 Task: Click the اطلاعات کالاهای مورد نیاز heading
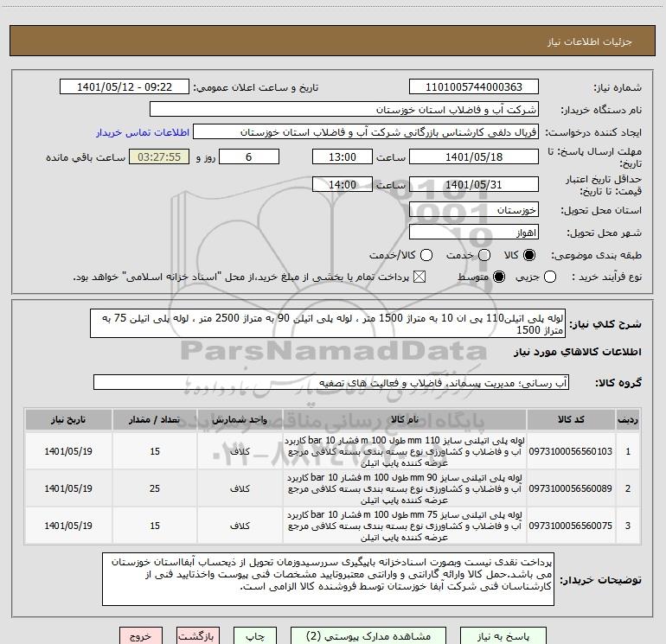[x=577, y=352]
